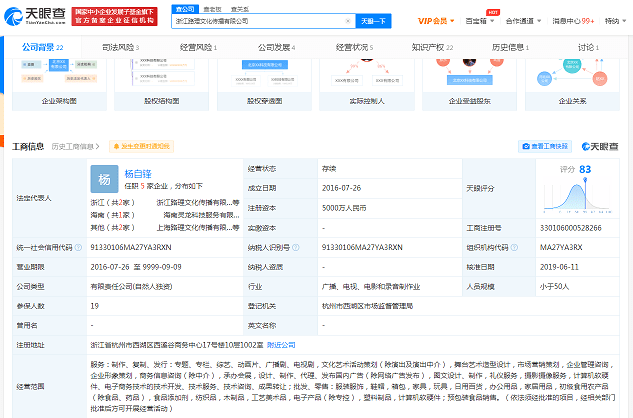Click credit code 91330106MA27YA3RXN under 统一社会信用代码

click(131, 247)
